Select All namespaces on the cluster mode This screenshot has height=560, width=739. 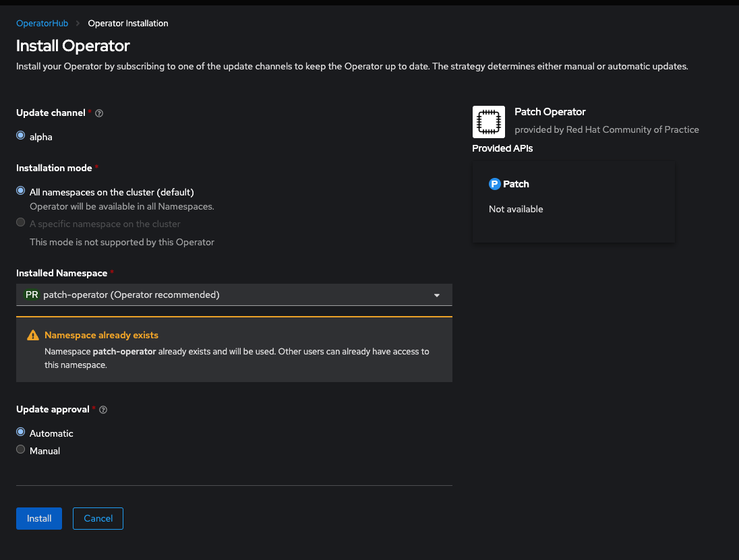20,190
